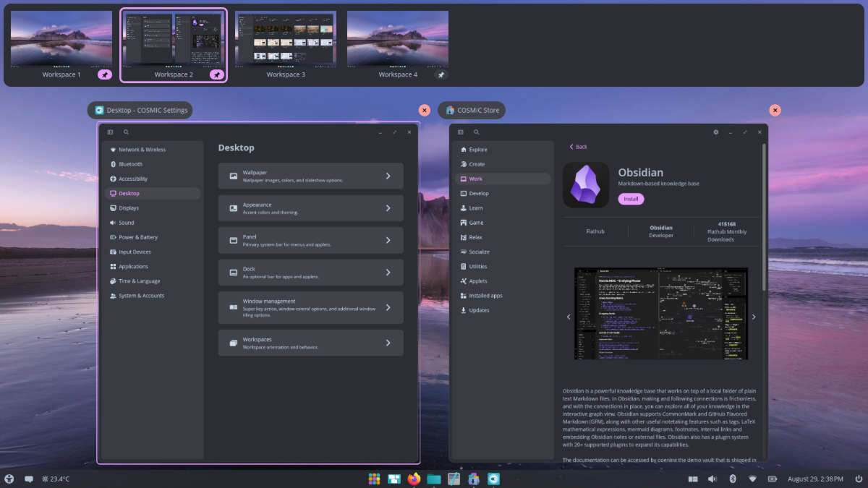Screen dimensions: 868x488
Task: Switch to the Workspace 3 thumbnail
Action: pos(286,38)
